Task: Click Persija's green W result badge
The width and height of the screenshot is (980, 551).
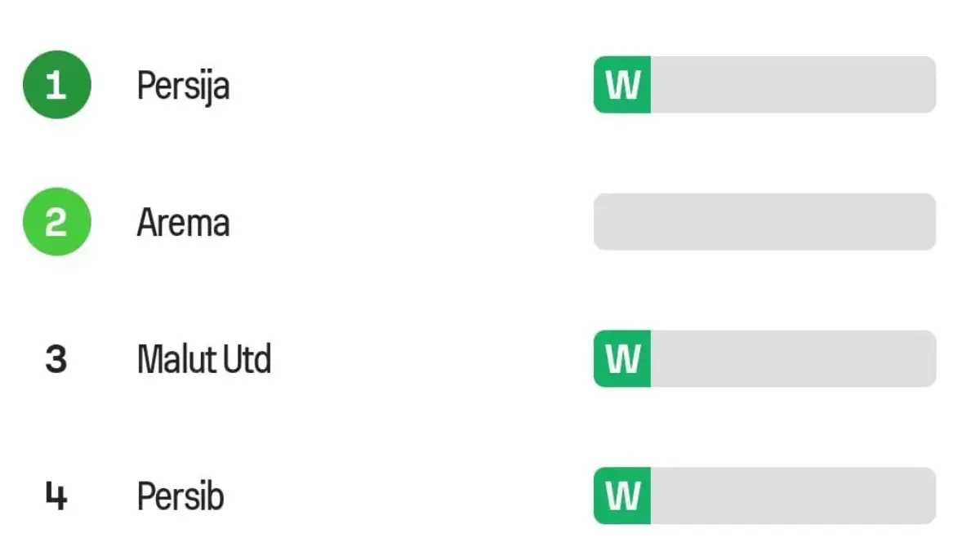Action: 622,85
